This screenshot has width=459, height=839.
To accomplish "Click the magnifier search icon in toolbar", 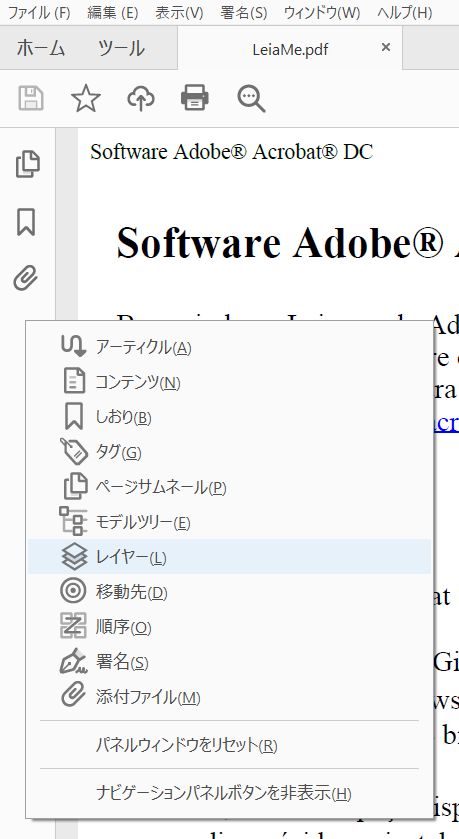I will point(251,99).
